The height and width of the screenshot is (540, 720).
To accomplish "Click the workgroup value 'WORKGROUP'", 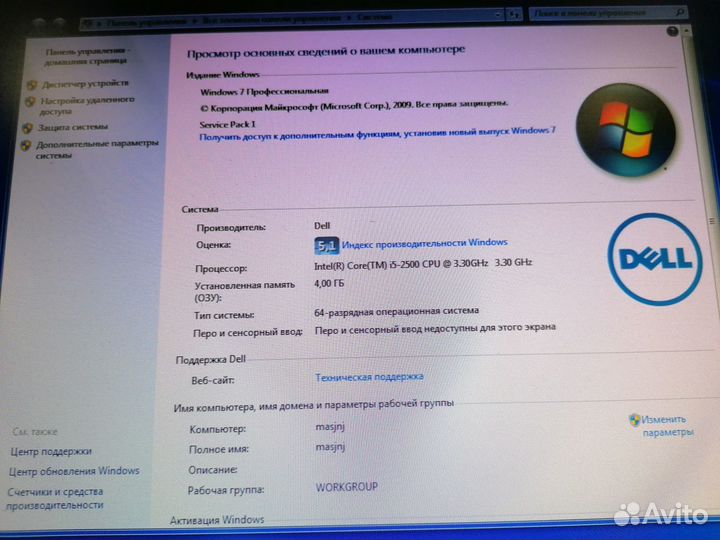I will 347,487.
